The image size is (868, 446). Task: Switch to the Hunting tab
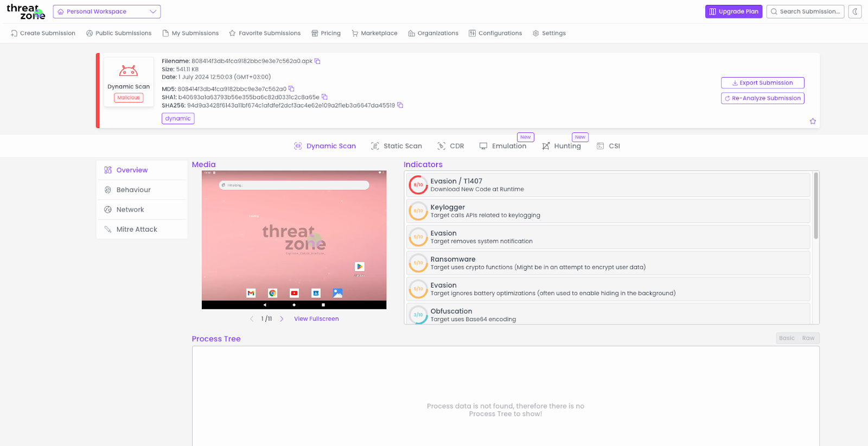[x=561, y=146]
